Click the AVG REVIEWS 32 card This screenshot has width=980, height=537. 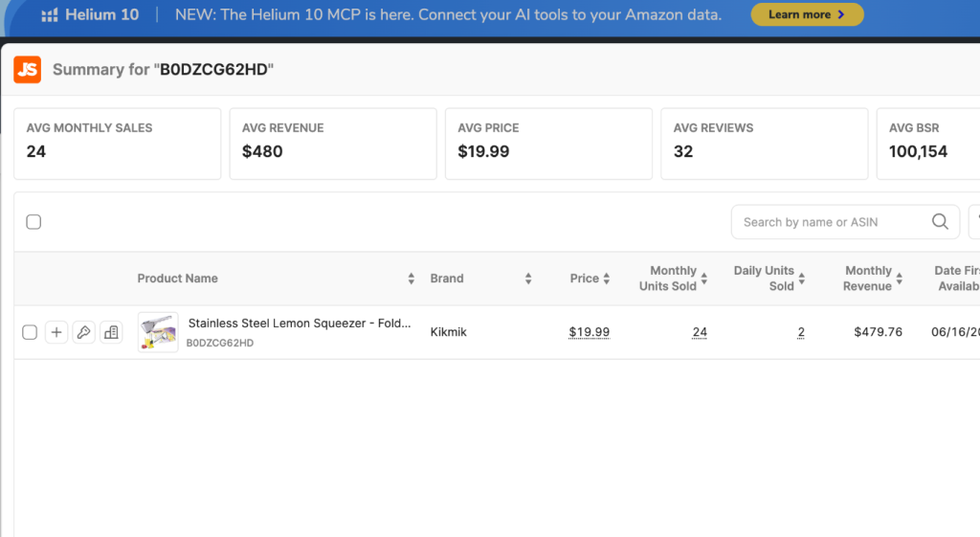pyautogui.click(x=765, y=144)
